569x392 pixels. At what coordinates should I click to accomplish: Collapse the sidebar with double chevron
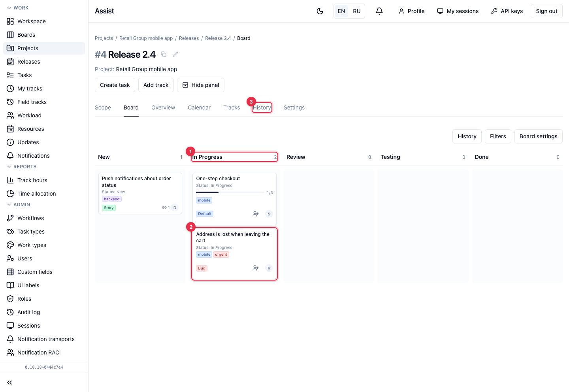click(x=9, y=383)
